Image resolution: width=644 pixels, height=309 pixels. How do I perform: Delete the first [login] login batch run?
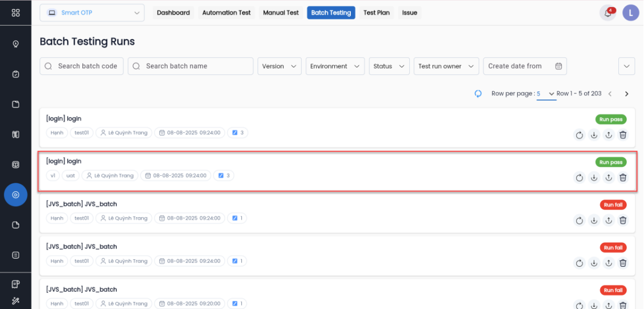coord(623,135)
